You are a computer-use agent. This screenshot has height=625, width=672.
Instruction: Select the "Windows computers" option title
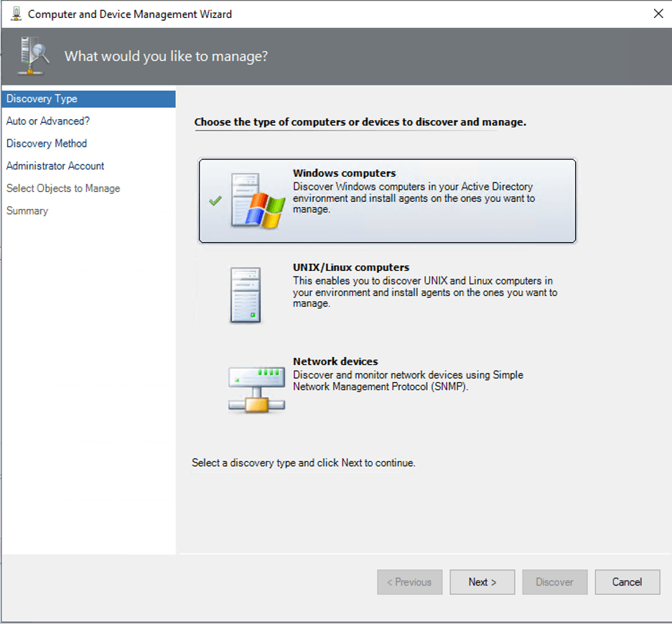pos(344,173)
